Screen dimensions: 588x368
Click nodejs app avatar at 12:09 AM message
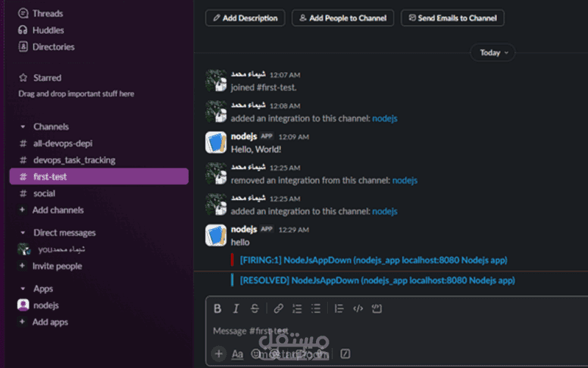tap(216, 142)
